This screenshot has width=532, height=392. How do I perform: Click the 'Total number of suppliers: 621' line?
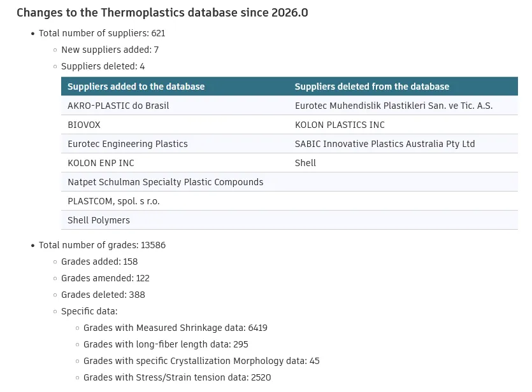click(x=102, y=33)
